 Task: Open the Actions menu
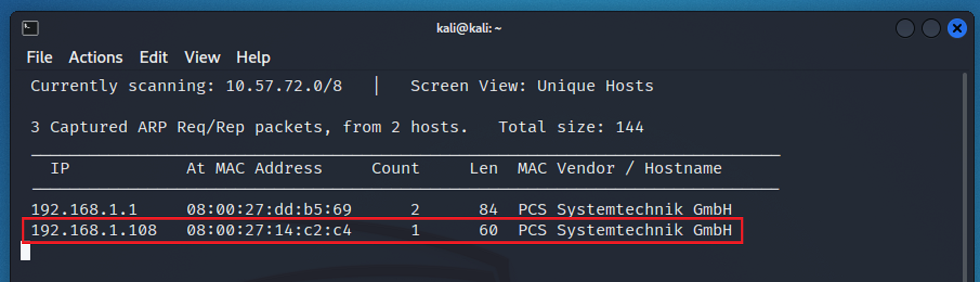coord(95,57)
